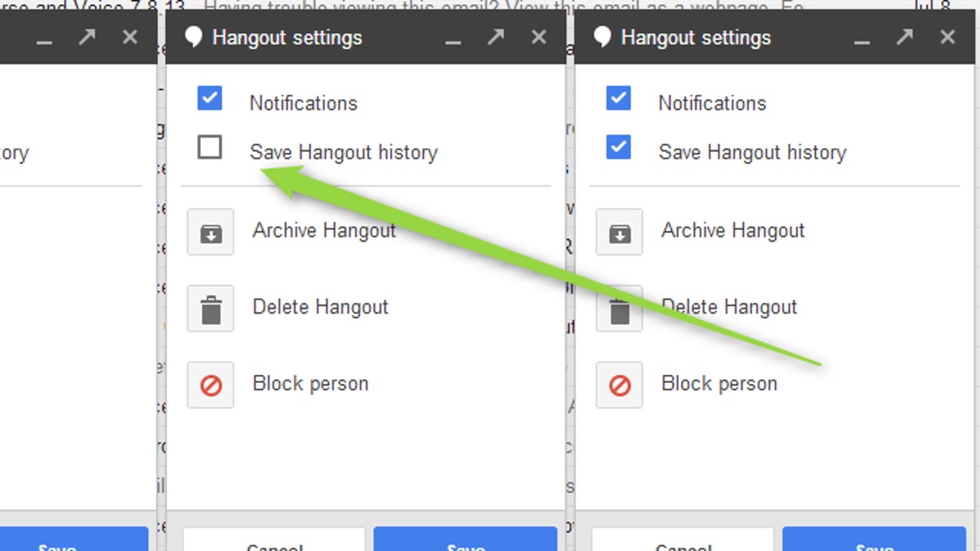
Task: Click Save button in middle settings window
Action: coord(465,540)
